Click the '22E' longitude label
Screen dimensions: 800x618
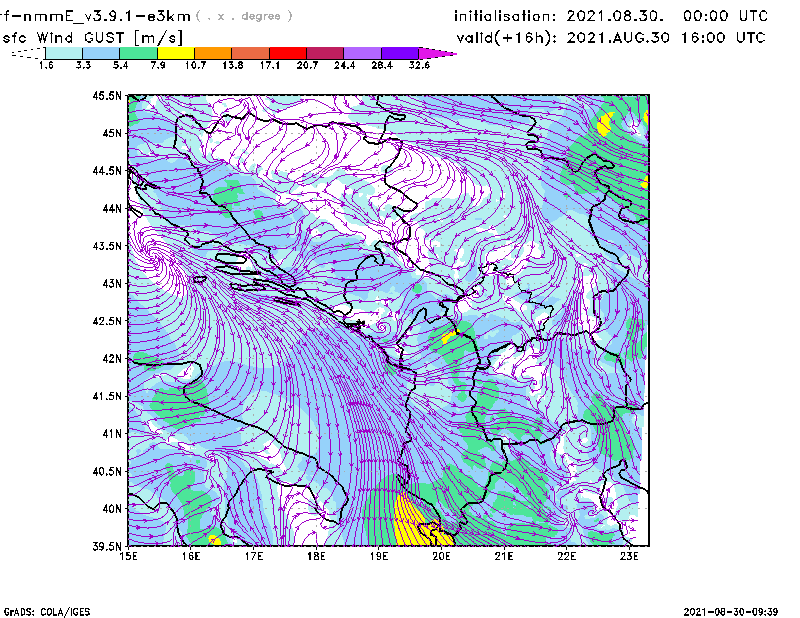point(567,556)
